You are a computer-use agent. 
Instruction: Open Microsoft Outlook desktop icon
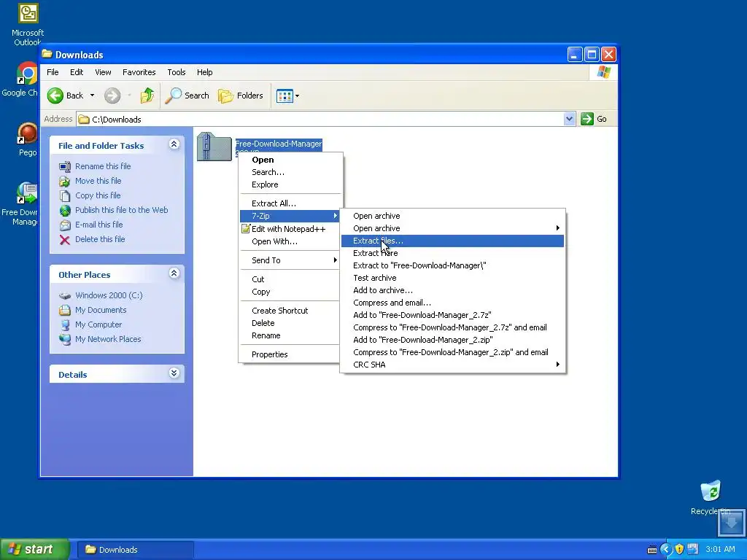point(27,24)
